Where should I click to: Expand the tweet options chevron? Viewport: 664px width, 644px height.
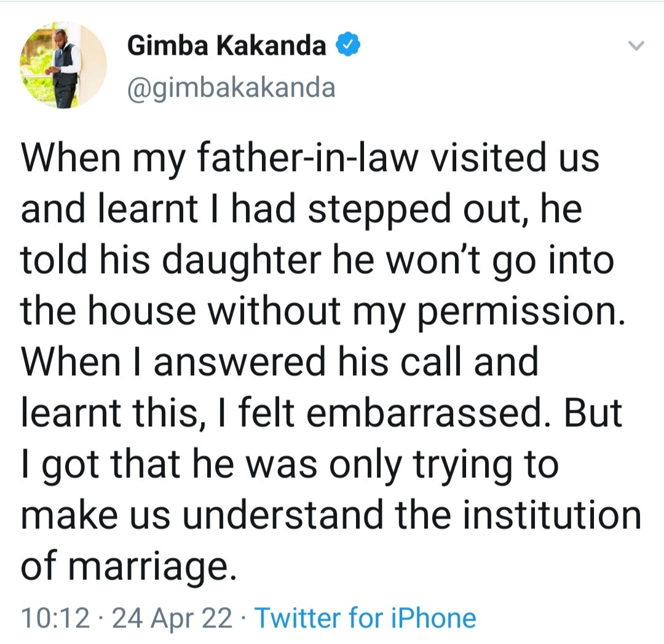(638, 46)
